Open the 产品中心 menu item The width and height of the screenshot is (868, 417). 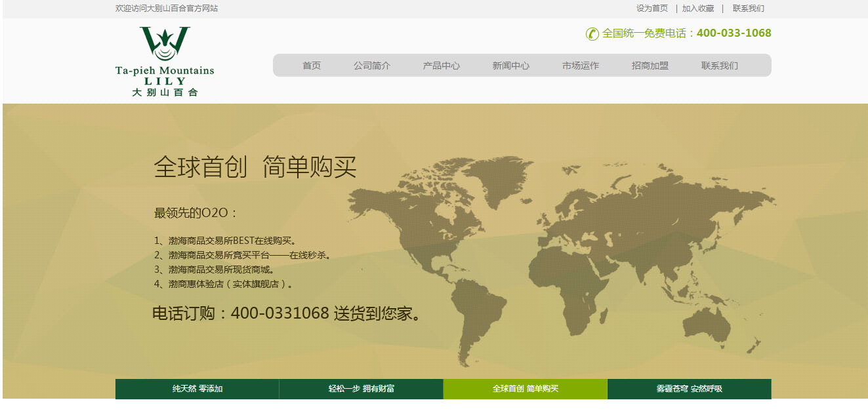tap(442, 66)
